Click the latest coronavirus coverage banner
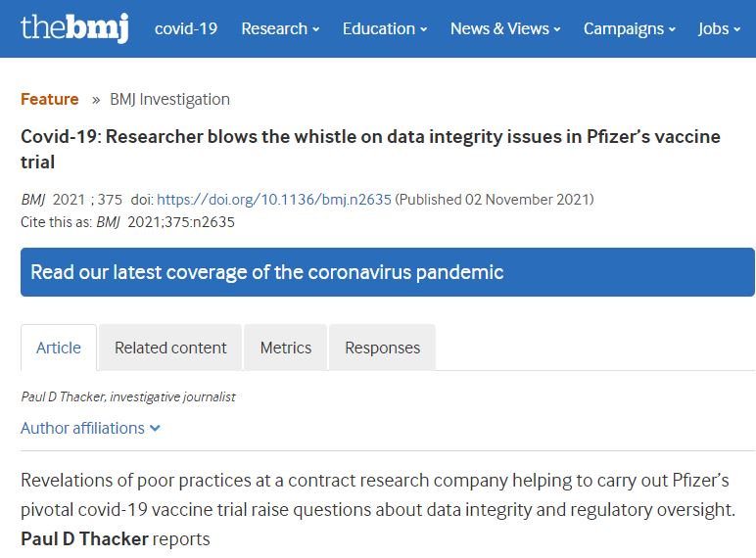Screen dimensions: 756x558 (x=388, y=271)
